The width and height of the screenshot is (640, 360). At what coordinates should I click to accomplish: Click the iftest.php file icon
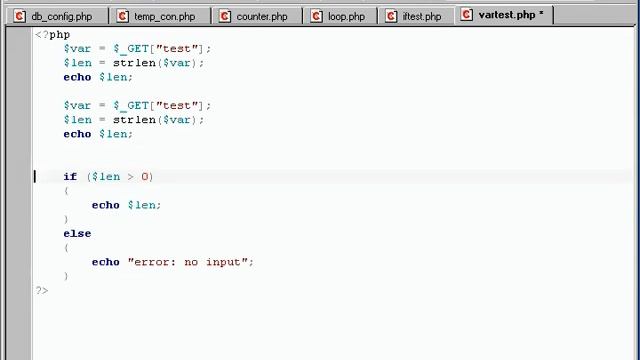tap(391, 16)
